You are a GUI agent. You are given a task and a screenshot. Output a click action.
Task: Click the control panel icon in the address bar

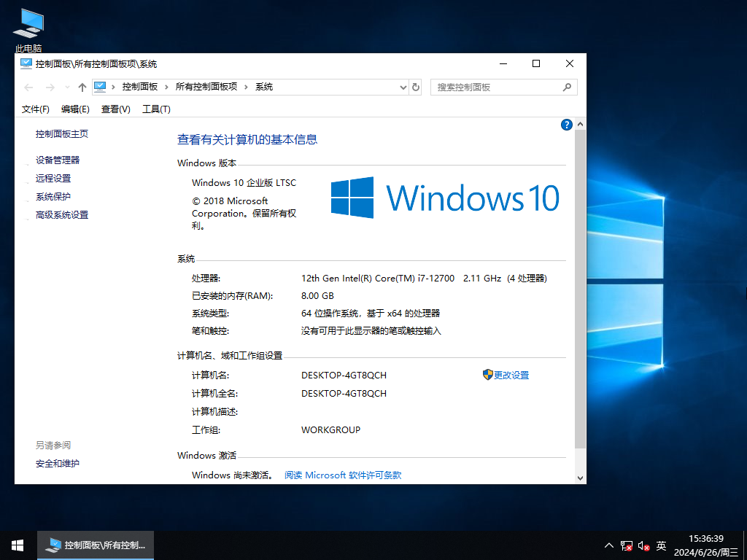click(x=100, y=87)
